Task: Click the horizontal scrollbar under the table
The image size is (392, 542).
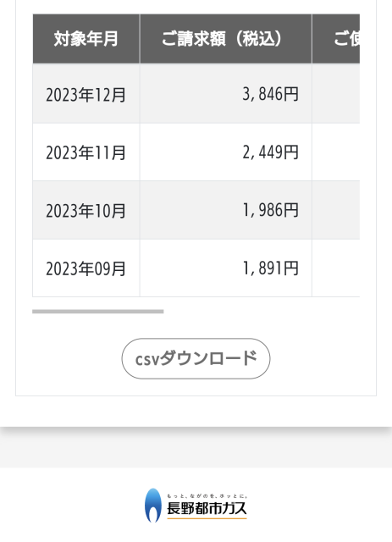Action: click(98, 312)
